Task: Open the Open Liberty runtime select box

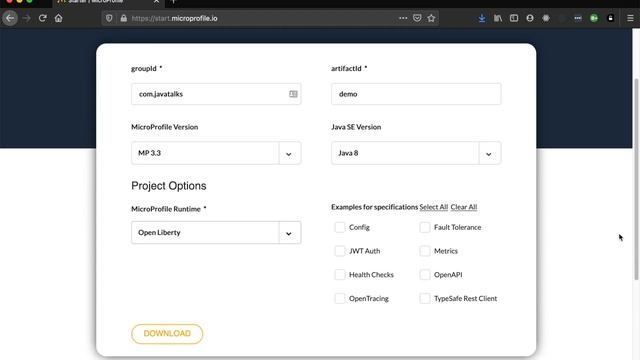Action: (216, 233)
